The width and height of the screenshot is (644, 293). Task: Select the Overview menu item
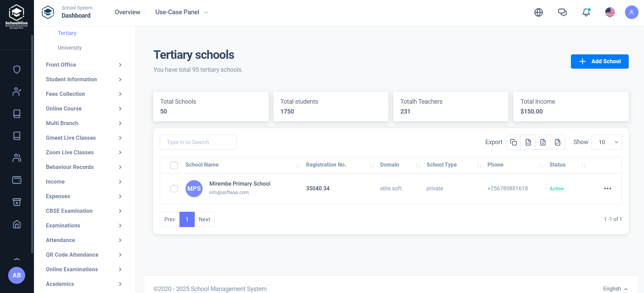[127, 12]
